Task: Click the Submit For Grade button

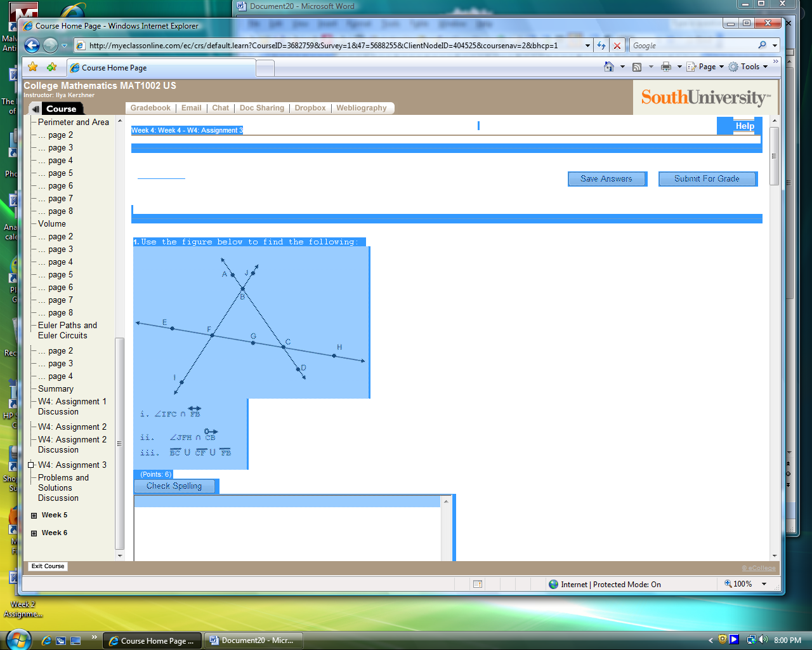Action: pos(707,179)
